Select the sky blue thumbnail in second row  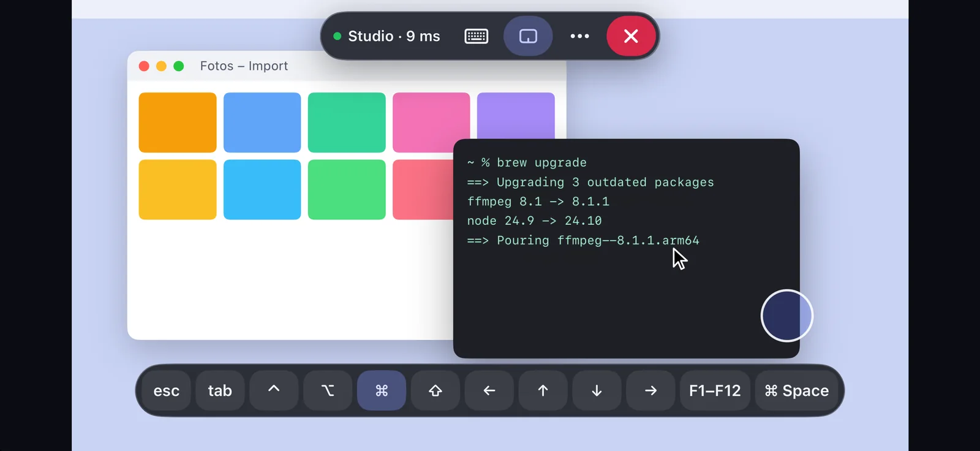tap(262, 189)
